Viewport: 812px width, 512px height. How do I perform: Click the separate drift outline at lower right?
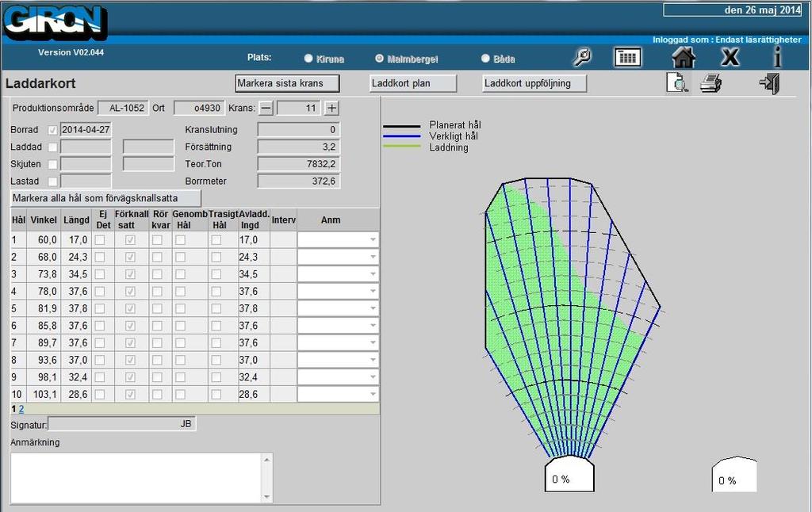734,474
